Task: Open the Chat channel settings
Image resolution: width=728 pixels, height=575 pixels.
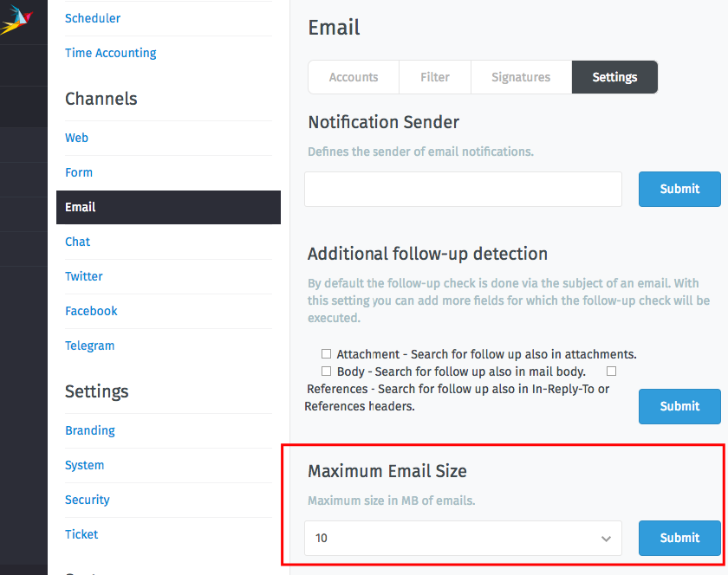Action: click(77, 242)
